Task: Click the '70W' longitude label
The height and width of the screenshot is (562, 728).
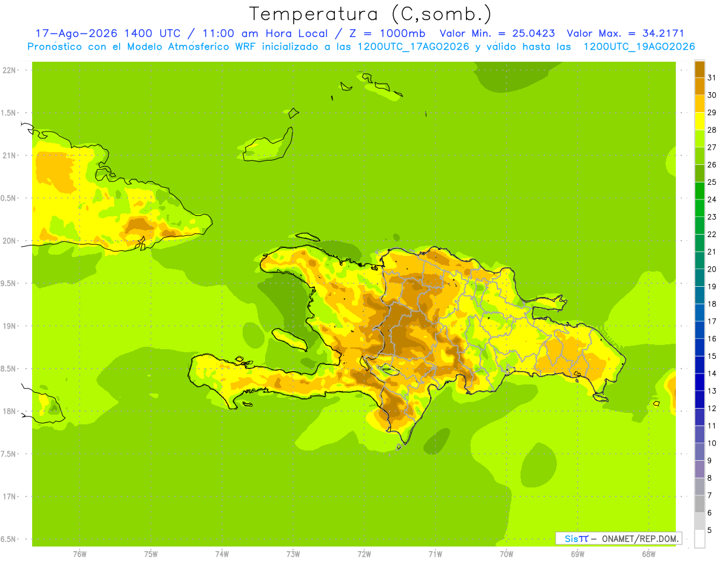Action: coord(507,554)
